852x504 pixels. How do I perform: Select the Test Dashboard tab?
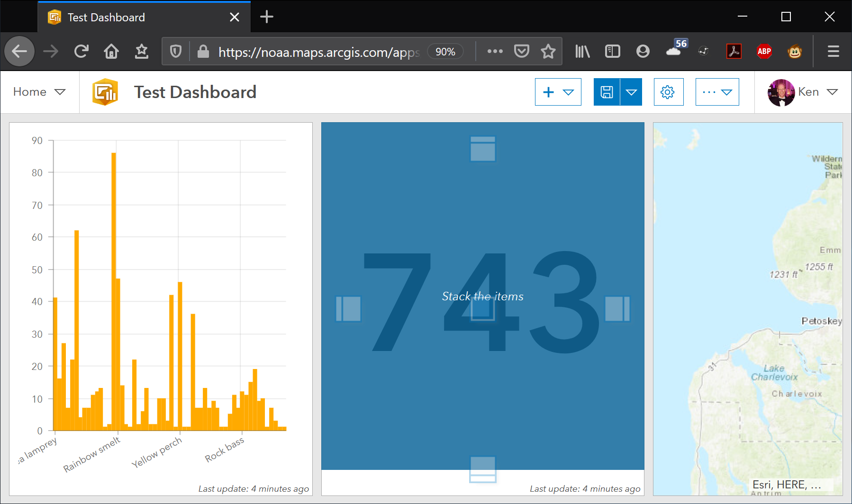(144, 18)
